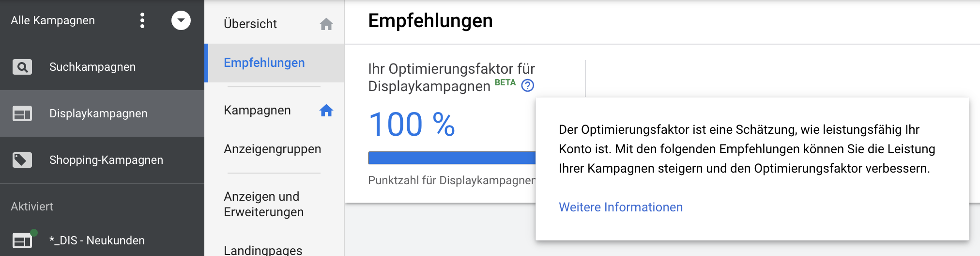Click the Suchkampagnen magnifier icon
Viewport: 980px width, 256px height.
pos(22,67)
